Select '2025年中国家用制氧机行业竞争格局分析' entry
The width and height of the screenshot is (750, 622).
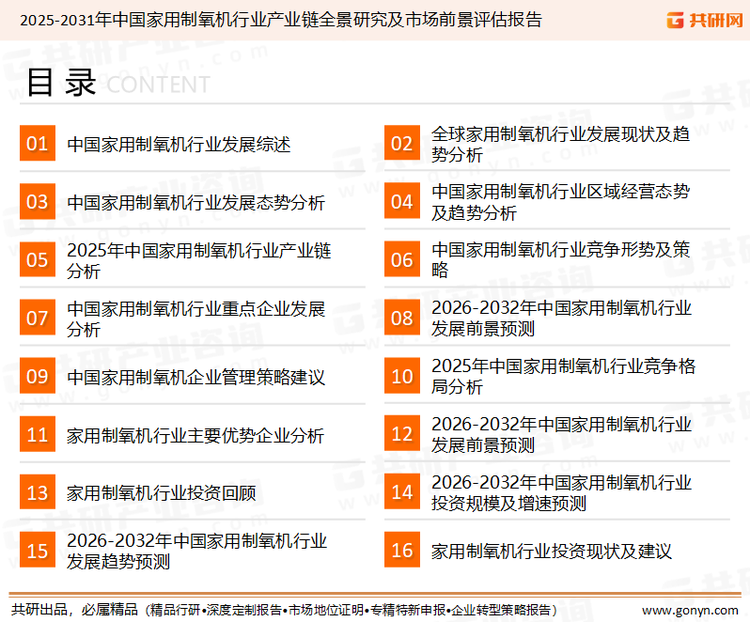(563, 376)
